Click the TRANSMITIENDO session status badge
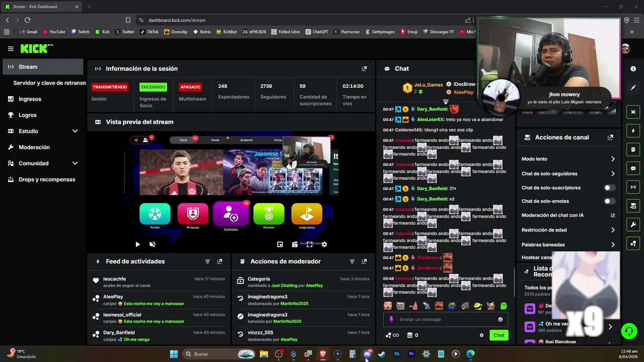This screenshot has height=362, width=644. (110, 87)
